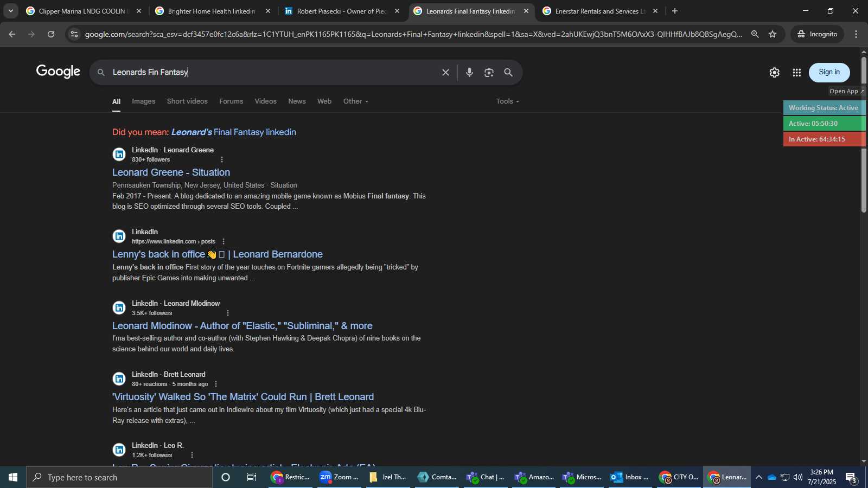The height and width of the screenshot is (488, 868).
Task: Select the Videos search tab
Action: pos(265,101)
